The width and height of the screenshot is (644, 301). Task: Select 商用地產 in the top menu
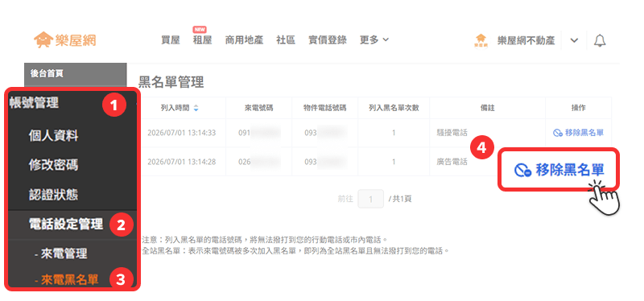245,39
